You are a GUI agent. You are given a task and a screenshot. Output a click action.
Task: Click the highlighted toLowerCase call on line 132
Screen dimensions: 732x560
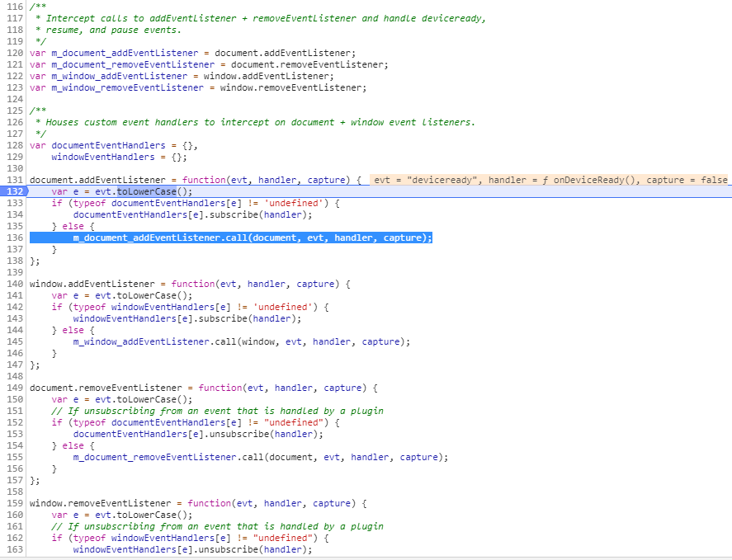point(147,191)
